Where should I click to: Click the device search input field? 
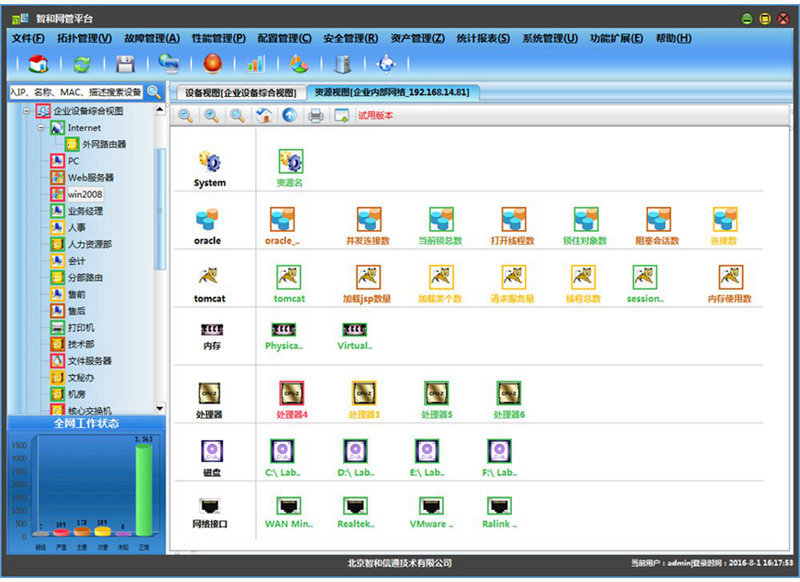coord(76,92)
